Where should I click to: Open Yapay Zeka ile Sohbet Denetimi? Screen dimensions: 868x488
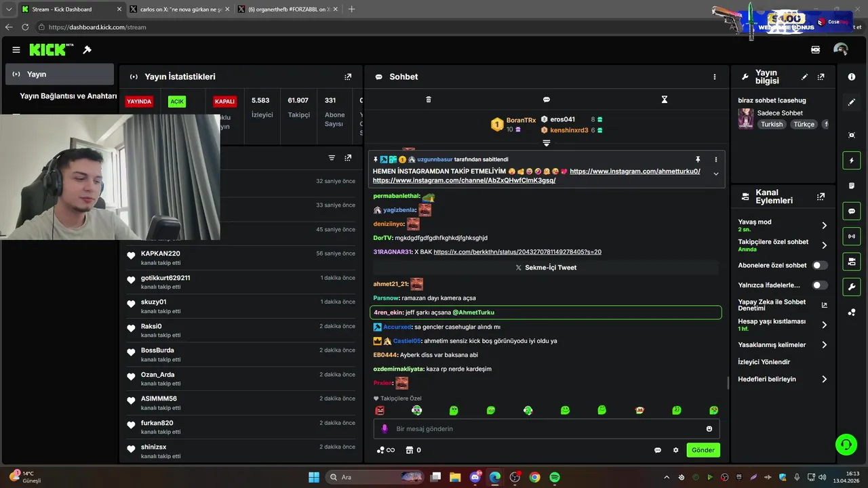point(783,304)
